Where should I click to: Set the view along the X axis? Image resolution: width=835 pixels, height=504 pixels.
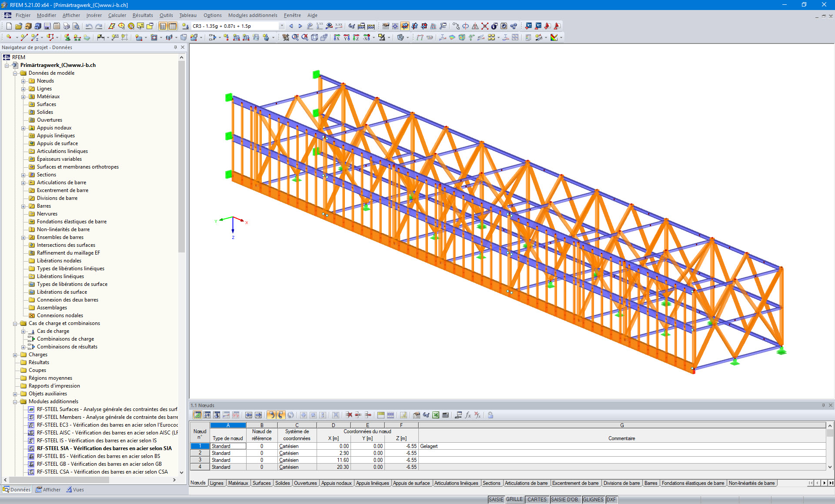click(x=337, y=37)
